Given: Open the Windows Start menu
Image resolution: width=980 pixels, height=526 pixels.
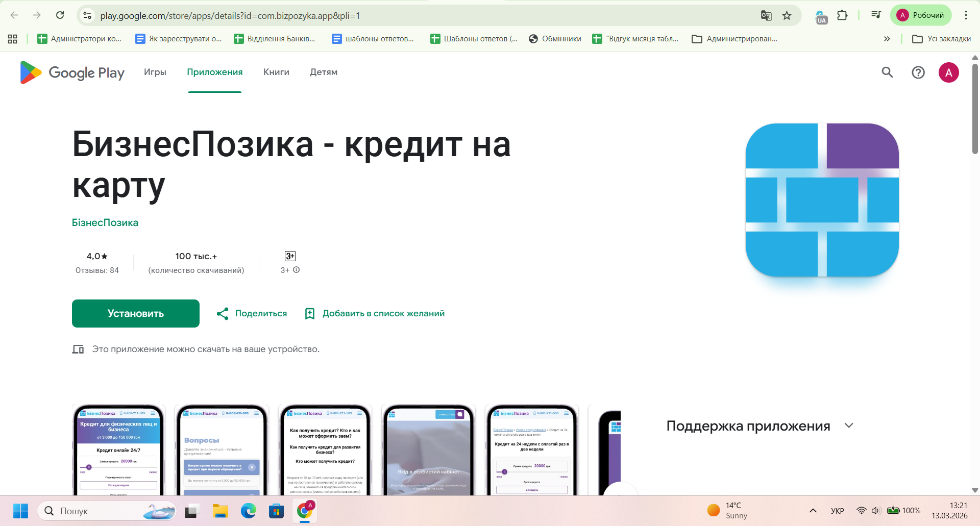Looking at the screenshot, I should point(21,511).
